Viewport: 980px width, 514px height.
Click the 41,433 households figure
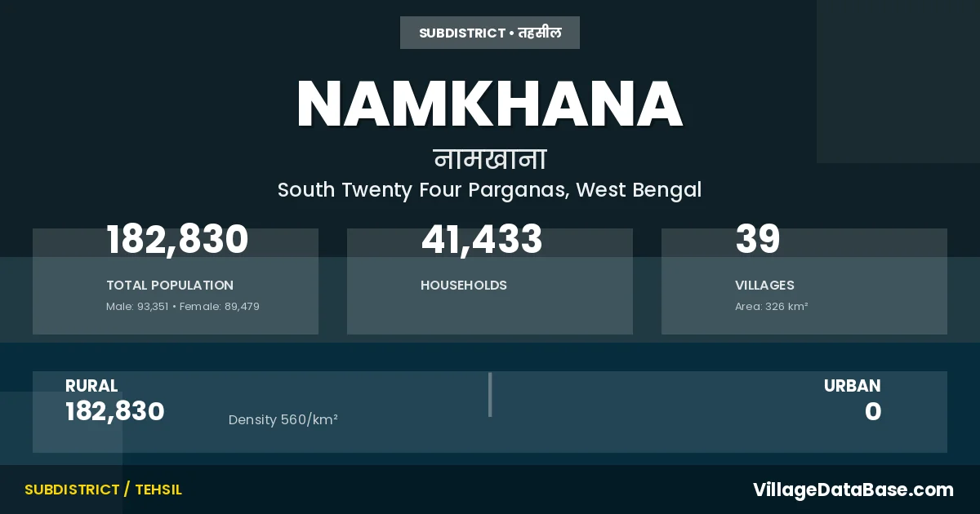pyautogui.click(x=482, y=240)
